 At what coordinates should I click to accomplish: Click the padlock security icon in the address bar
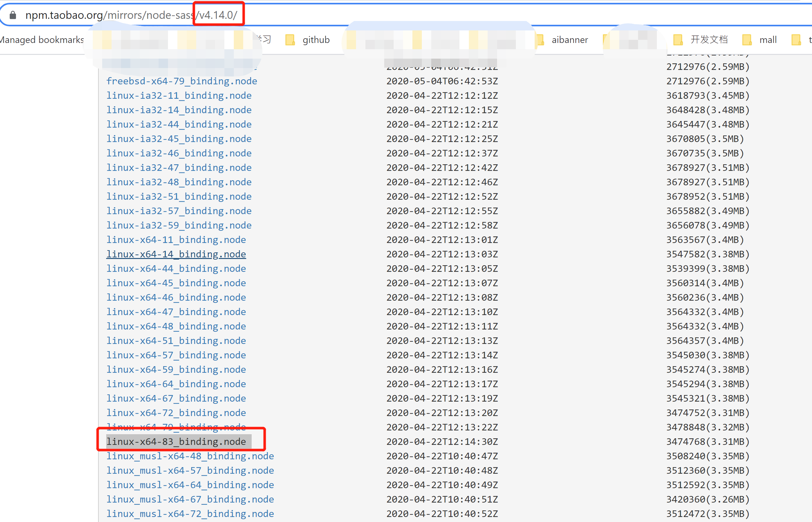[12, 14]
